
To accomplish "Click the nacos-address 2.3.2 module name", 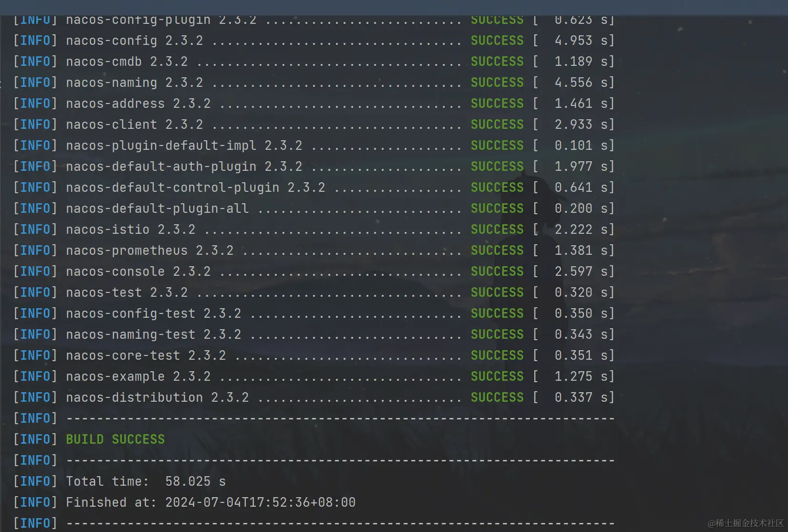I will tap(138, 104).
